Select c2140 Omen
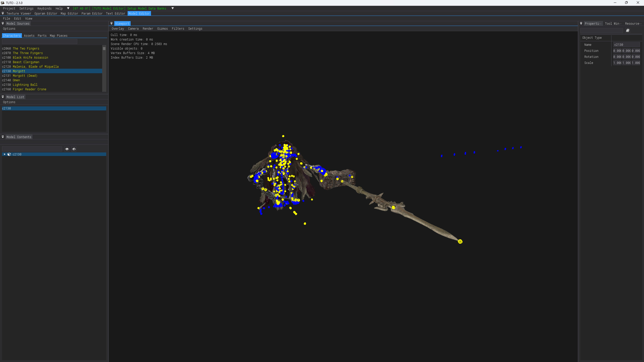The width and height of the screenshot is (644, 362). click(52, 80)
